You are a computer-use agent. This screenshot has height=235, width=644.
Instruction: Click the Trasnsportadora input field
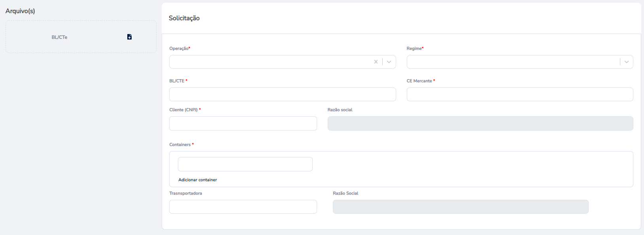(243, 207)
